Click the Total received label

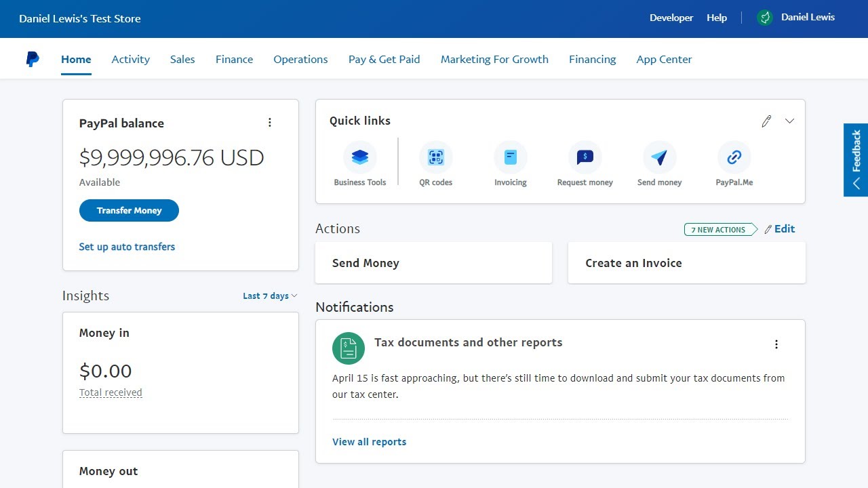pyautogui.click(x=111, y=392)
